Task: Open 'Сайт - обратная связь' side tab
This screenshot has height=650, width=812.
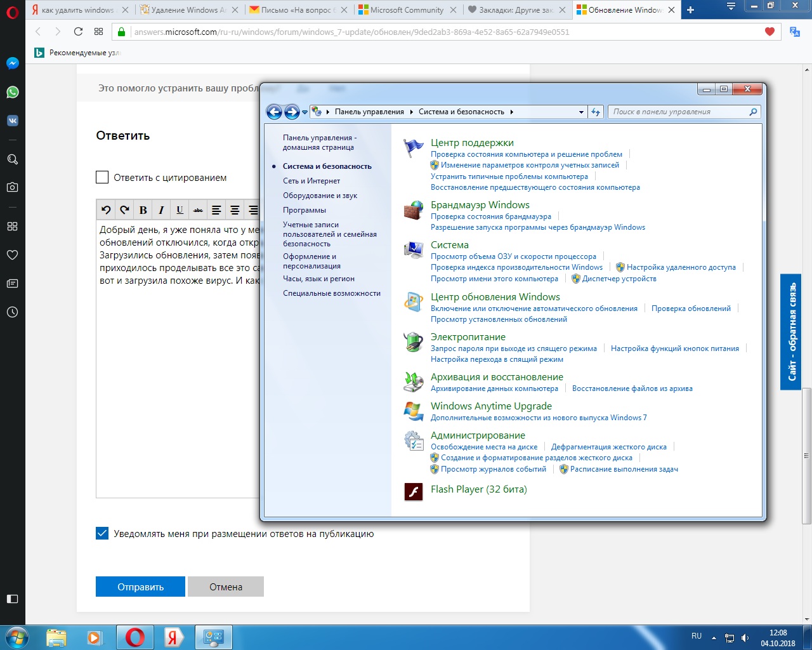Action: pos(790,331)
